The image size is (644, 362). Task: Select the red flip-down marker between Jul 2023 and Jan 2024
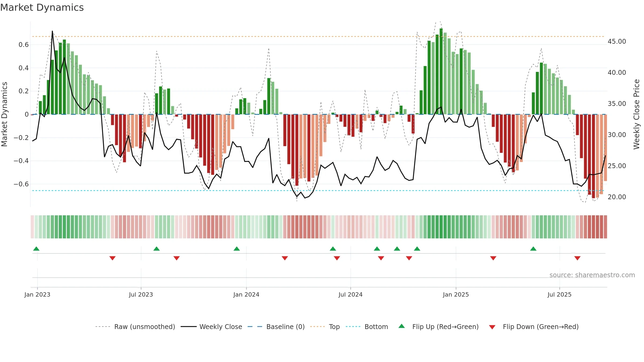[x=177, y=258]
